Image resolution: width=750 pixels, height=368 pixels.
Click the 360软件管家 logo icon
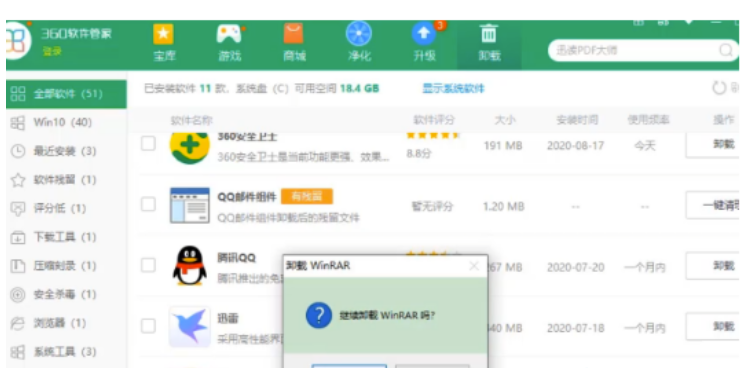(x=17, y=42)
